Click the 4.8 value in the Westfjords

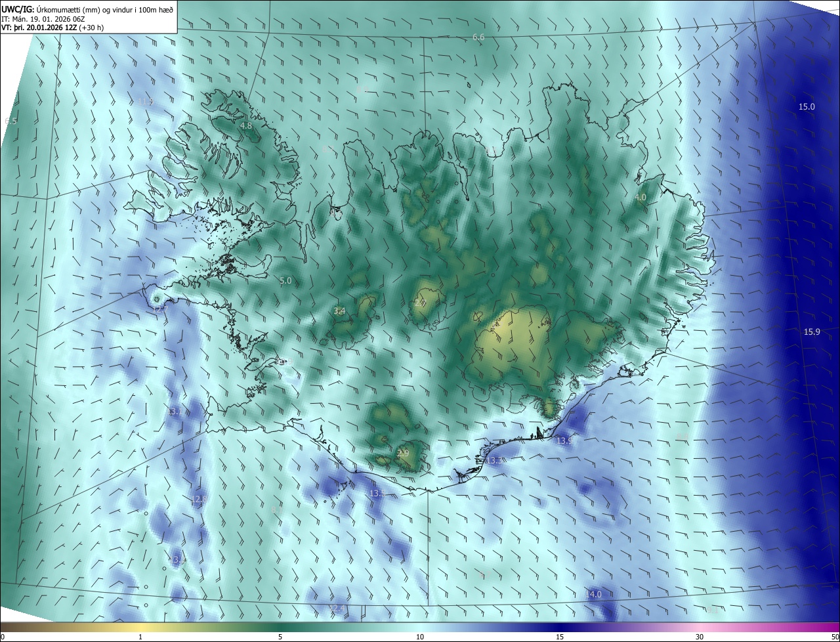pyautogui.click(x=246, y=125)
